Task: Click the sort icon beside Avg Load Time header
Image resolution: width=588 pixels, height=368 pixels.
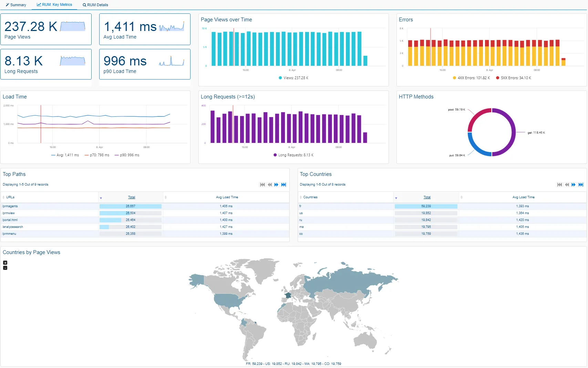Action: (x=166, y=197)
